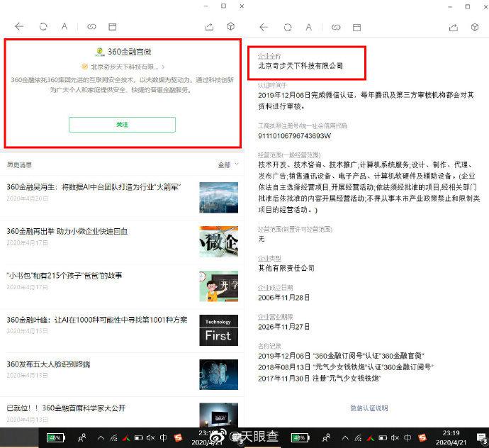Image resolution: width=489 pixels, height=448 pixels.
Task: Show hidden tray icons in left taskbar
Action: point(101,438)
